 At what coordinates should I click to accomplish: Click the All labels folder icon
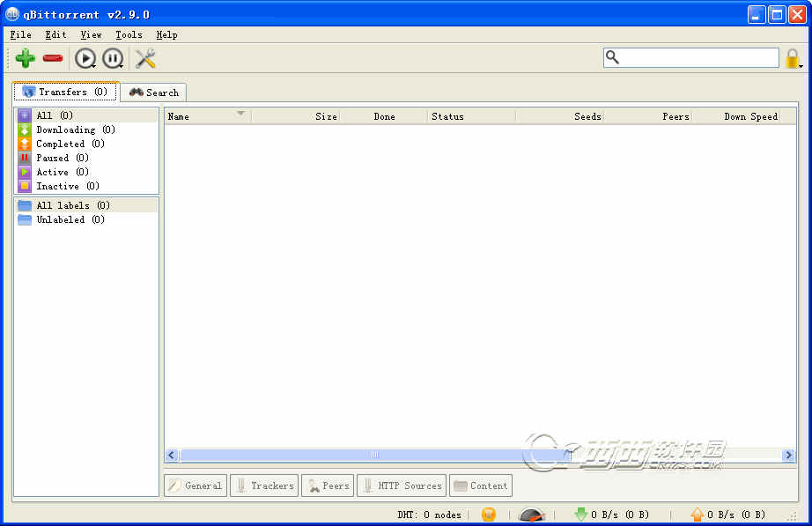pos(25,205)
